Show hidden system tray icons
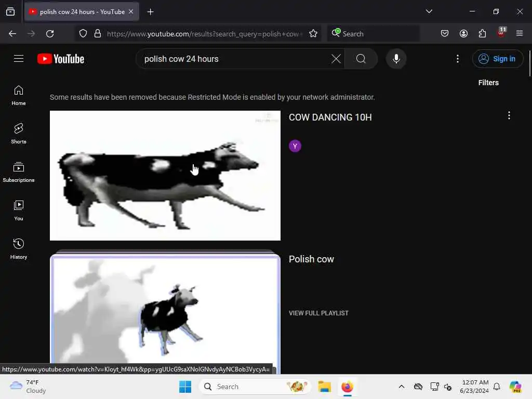 (402, 387)
